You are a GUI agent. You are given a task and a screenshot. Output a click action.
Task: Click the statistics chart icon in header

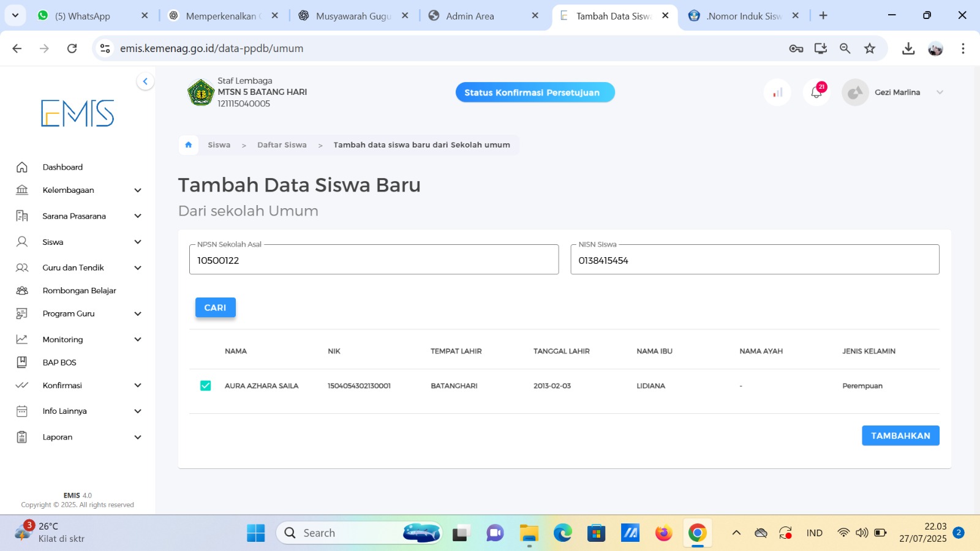[777, 92]
